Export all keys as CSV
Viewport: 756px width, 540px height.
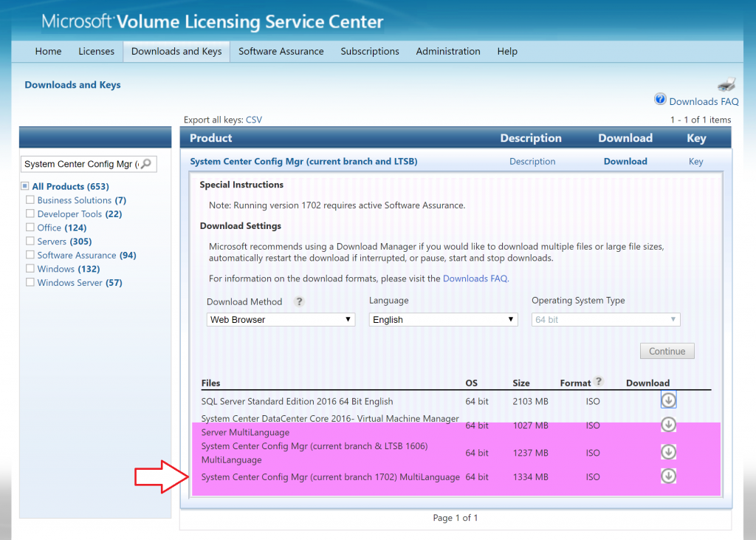pos(254,120)
